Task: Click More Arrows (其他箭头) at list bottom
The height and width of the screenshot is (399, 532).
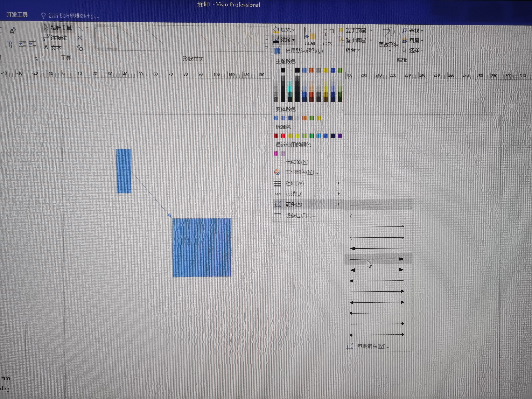Action: pyautogui.click(x=373, y=346)
